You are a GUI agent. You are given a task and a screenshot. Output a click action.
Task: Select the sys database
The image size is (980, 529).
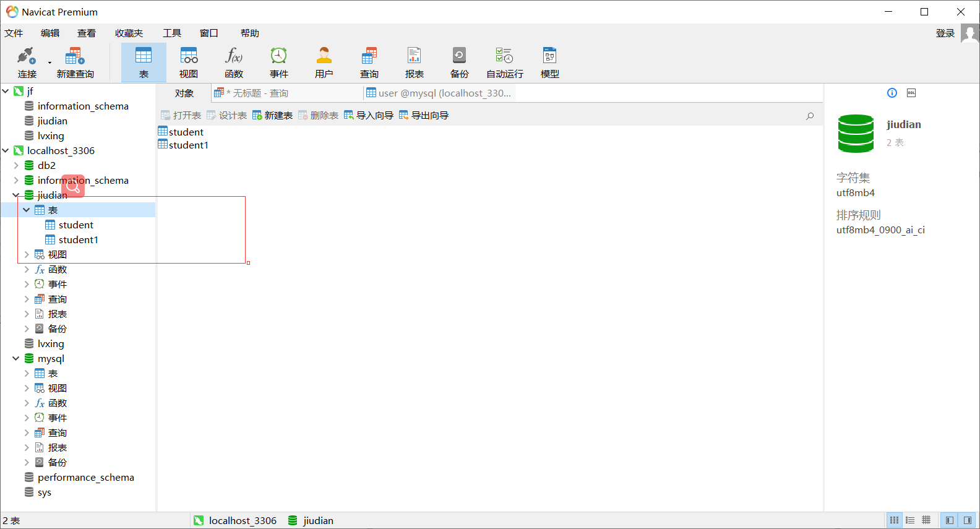[x=38, y=492]
